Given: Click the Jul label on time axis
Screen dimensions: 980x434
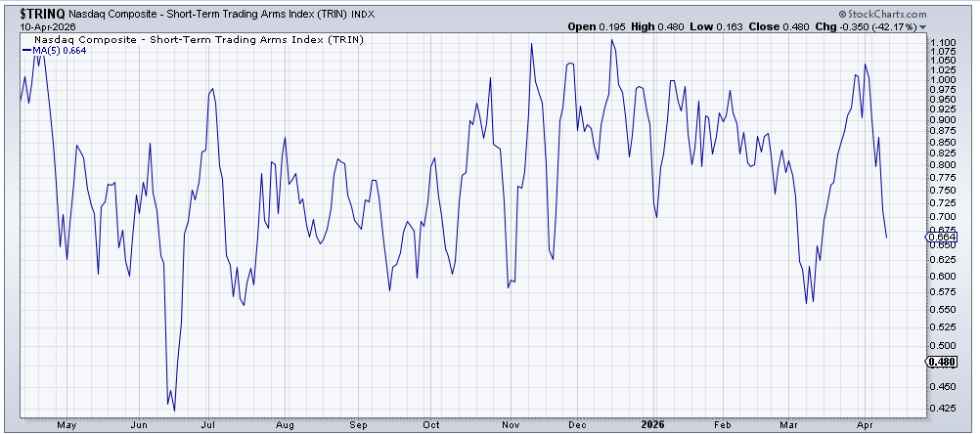Looking at the screenshot, I should (x=207, y=425).
